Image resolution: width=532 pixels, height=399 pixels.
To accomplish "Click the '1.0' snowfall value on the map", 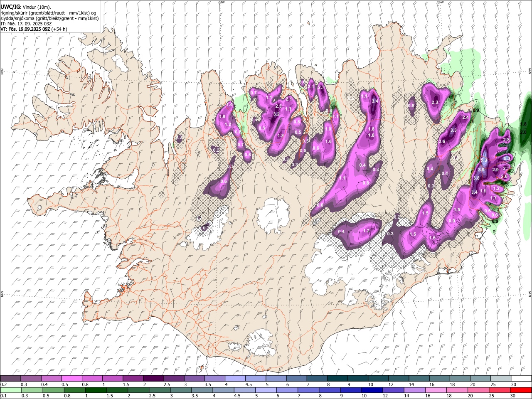I will [328, 129].
